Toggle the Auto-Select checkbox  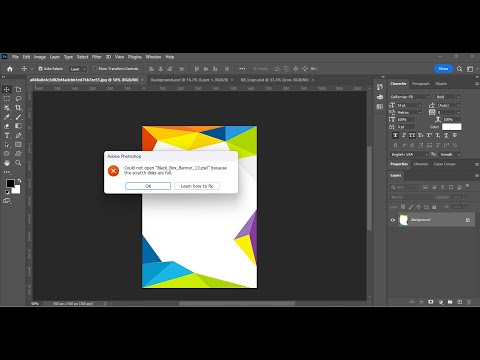pos(40,69)
